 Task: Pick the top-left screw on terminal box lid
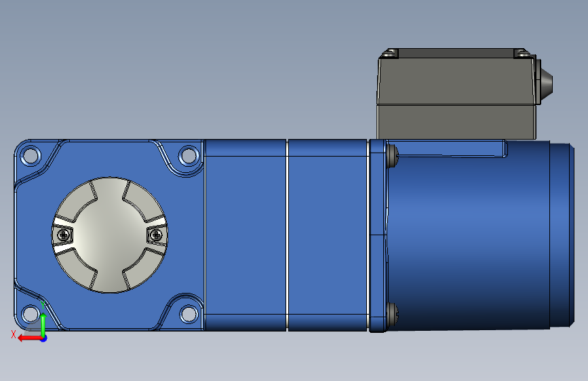click(389, 54)
